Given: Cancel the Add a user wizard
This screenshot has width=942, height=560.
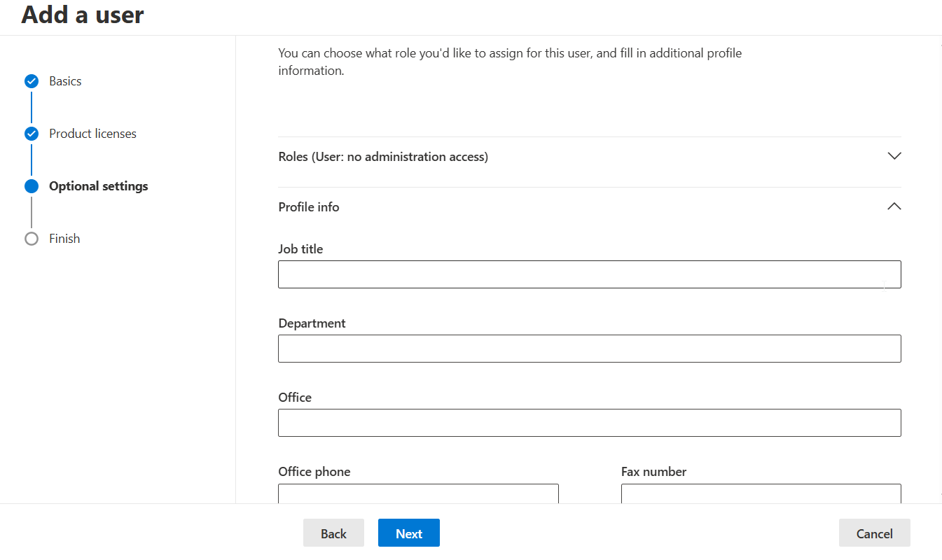Looking at the screenshot, I should coord(874,533).
